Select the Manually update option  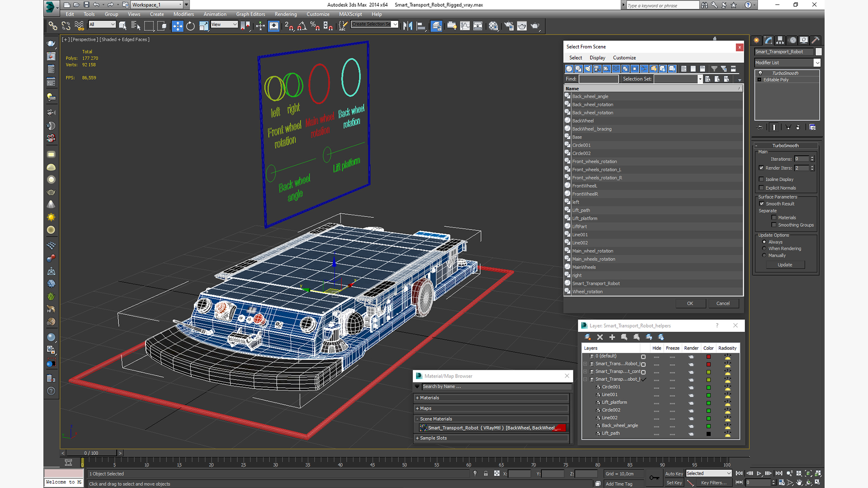click(x=764, y=255)
